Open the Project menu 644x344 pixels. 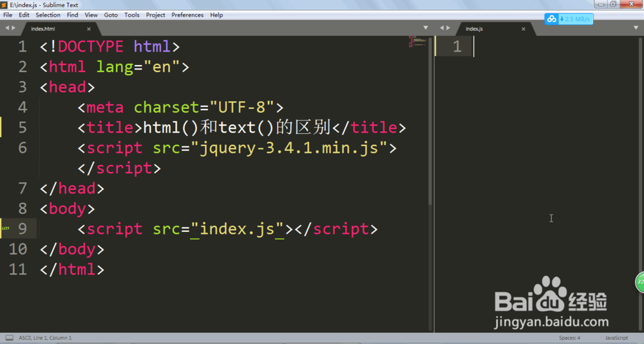155,15
